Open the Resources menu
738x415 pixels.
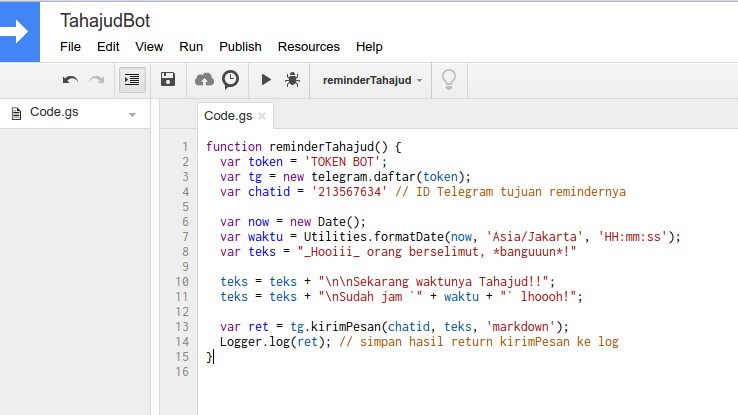click(308, 46)
